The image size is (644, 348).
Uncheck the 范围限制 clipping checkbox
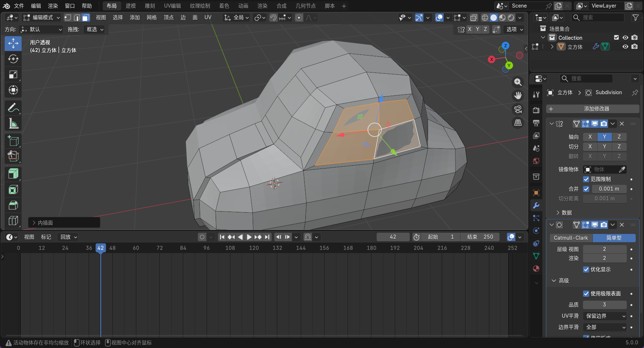pos(586,179)
